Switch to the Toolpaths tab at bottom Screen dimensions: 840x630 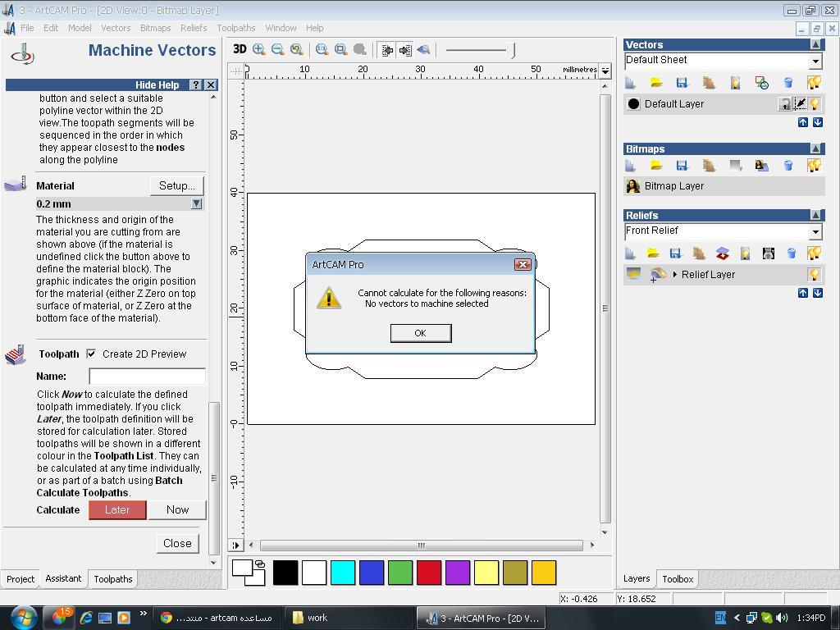113,579
